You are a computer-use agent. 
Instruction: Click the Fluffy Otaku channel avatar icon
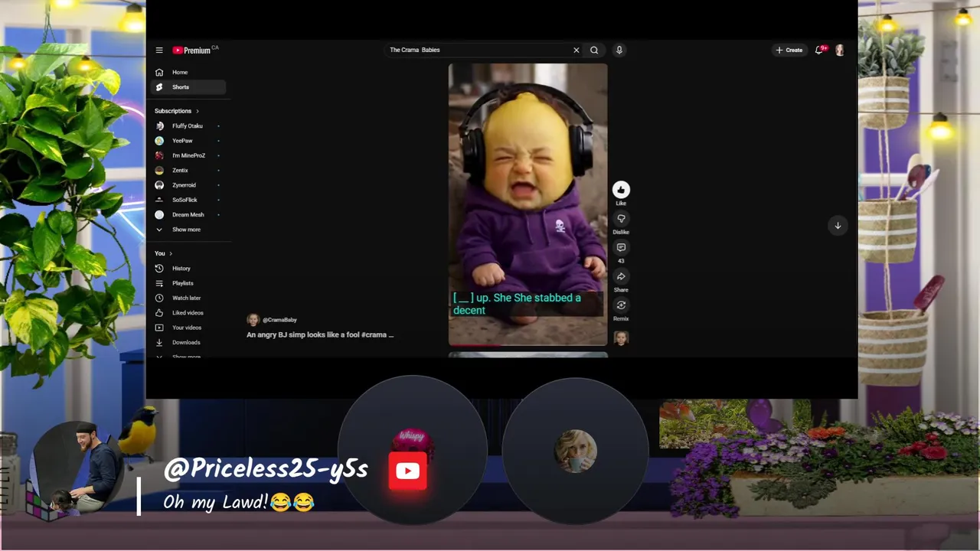coord(159,126)
